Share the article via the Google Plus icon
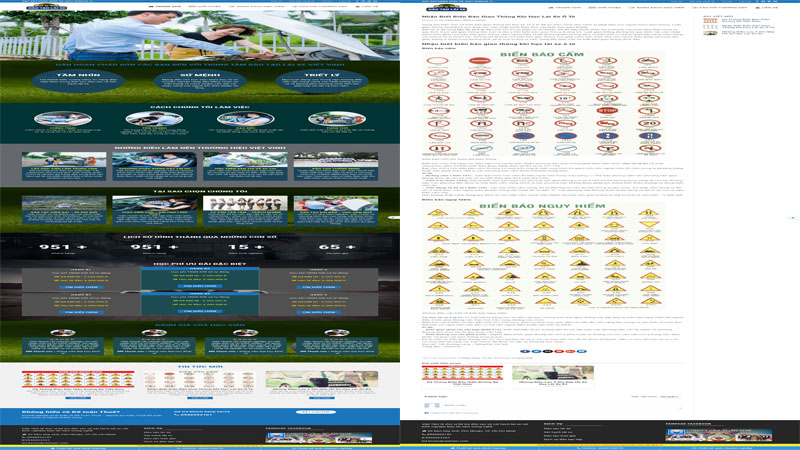Viewport: 800px width, 450px height. pyautogui.click(x=569, y=352)
